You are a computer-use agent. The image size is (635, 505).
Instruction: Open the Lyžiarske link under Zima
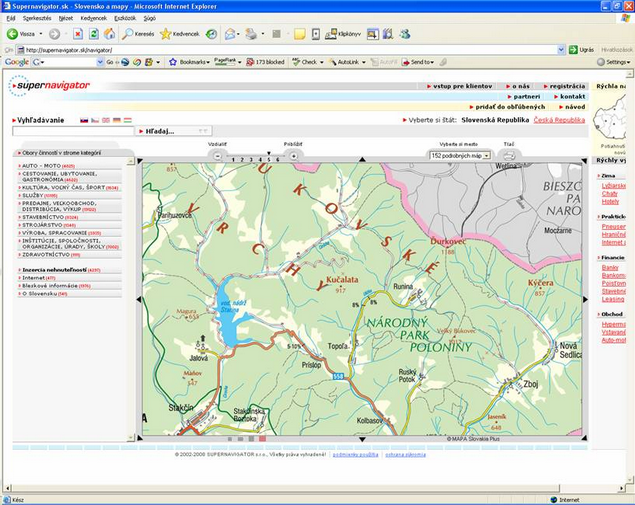(x=613, y=185)
